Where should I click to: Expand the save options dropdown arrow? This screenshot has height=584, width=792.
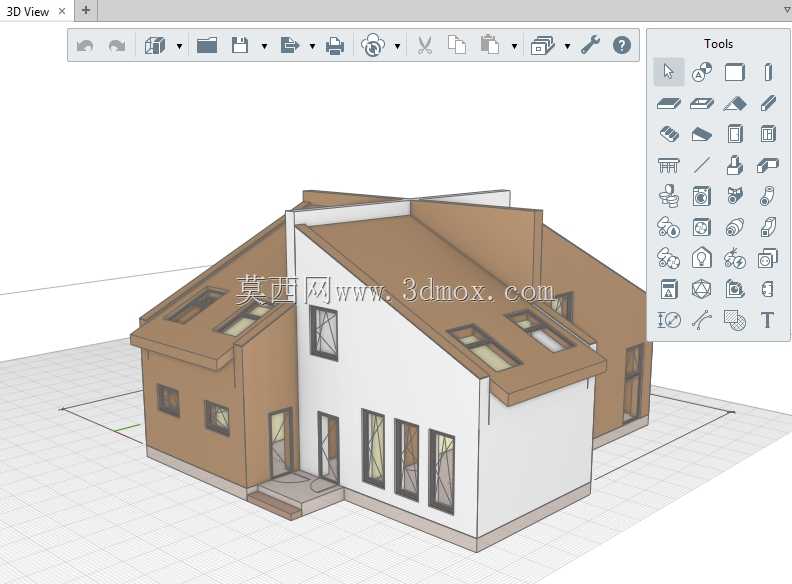pos(264,46)
